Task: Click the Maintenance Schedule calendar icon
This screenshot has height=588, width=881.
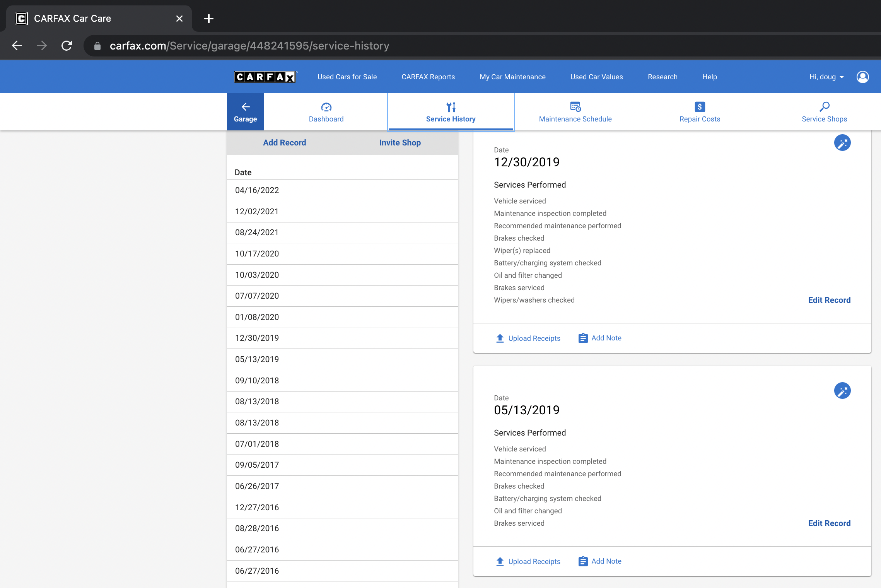Action: [575, 106]
